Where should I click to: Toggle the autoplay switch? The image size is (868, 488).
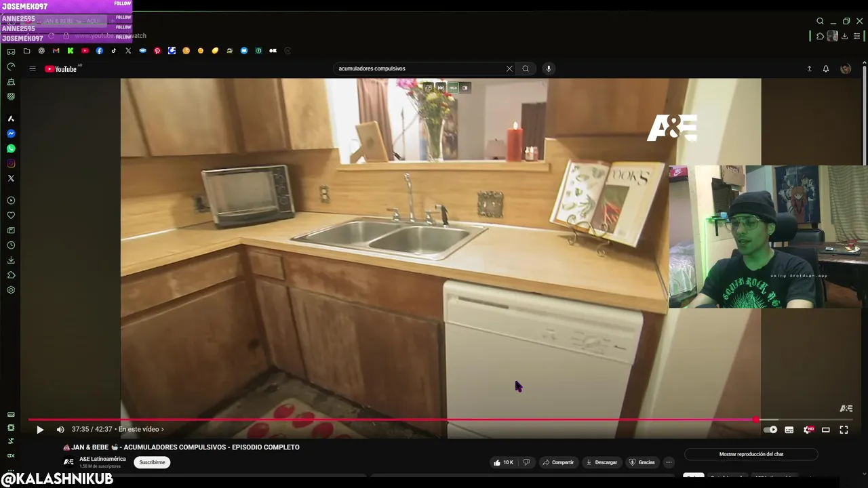(x=770, y=430)
